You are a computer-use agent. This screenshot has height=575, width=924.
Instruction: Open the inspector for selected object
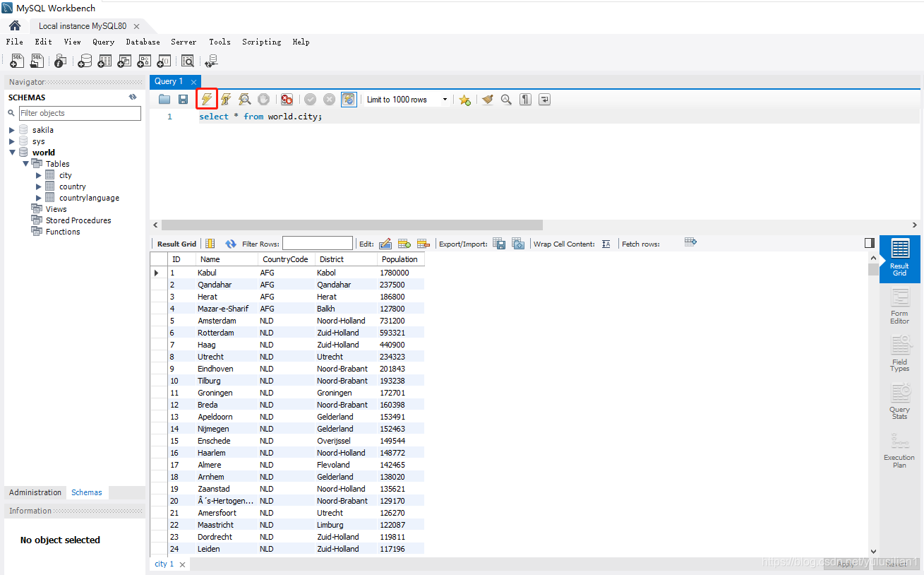point(61,61)
